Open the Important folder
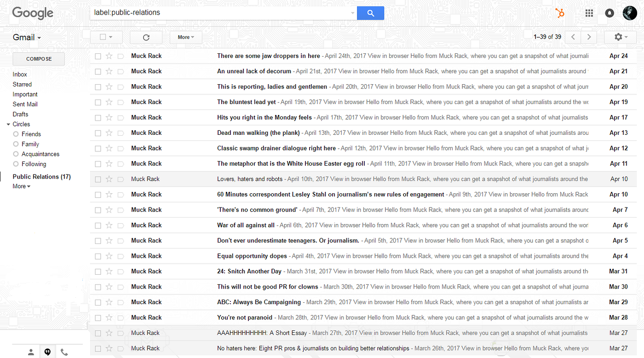 point(25,94)
